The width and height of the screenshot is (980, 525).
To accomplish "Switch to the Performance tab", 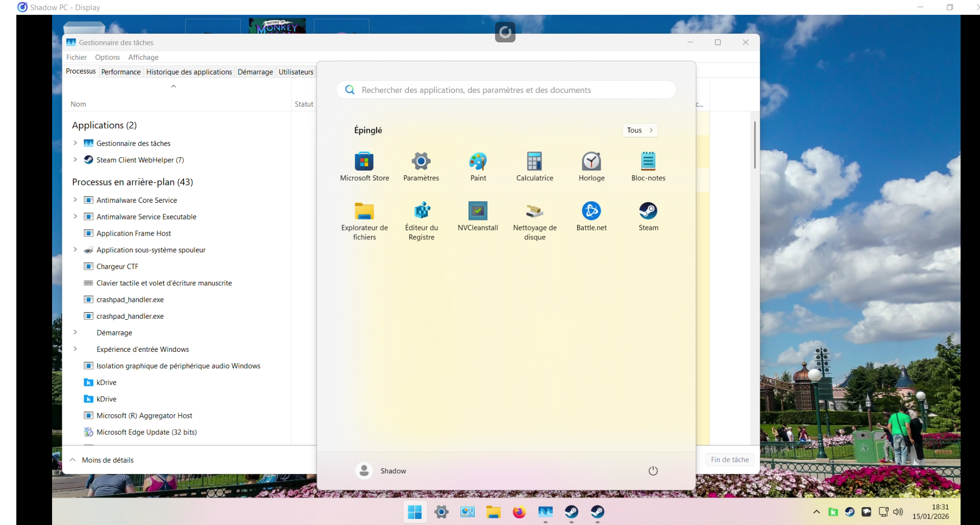I will pos(120,72).
